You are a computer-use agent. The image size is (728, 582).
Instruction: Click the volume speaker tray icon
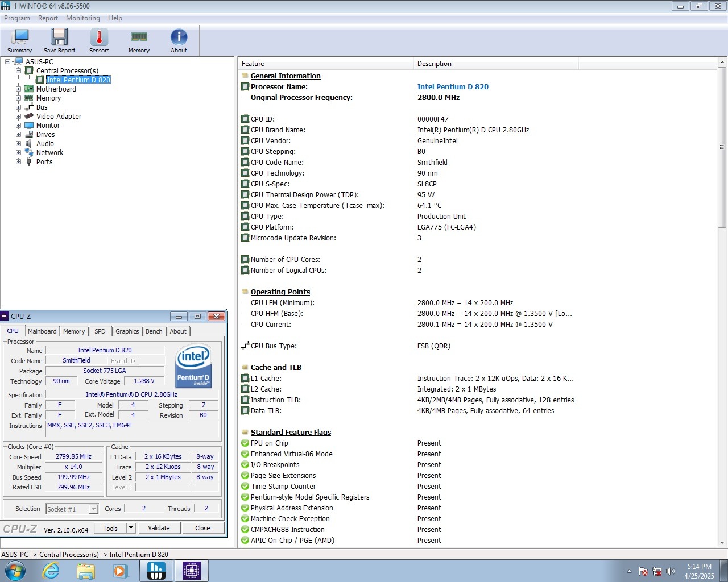tap(671, 571)
